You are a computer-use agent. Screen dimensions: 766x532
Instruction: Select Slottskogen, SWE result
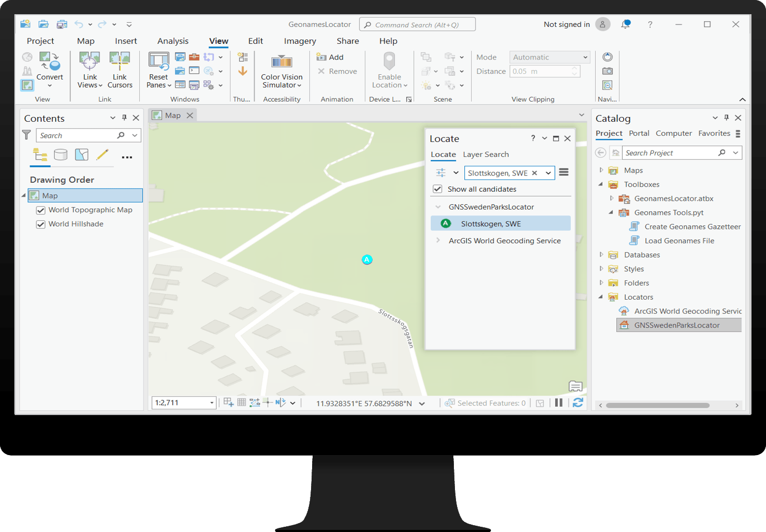(500, 223)
